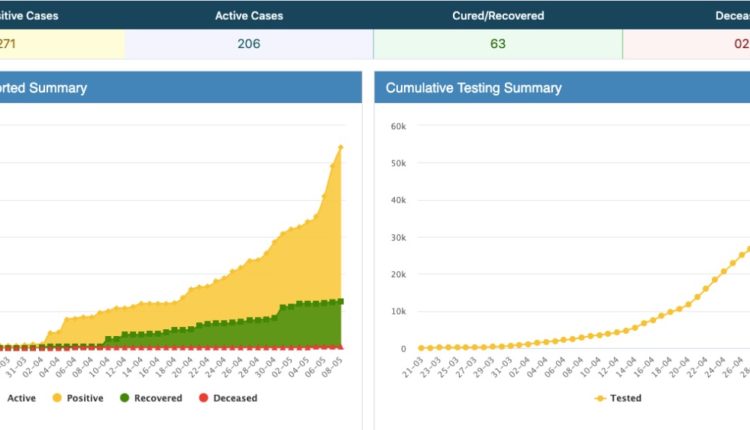Click the yellow Tested legend marker
This screenshot has width=750, height=430.
pyautogui.click(x=600, y=398)
